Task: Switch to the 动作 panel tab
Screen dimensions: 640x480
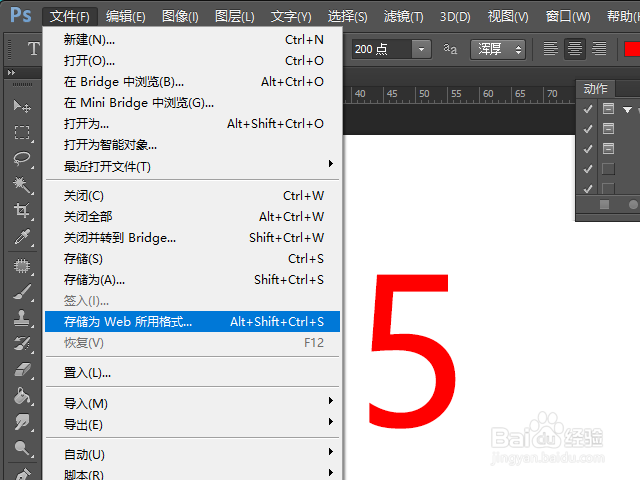Action: 596,88
